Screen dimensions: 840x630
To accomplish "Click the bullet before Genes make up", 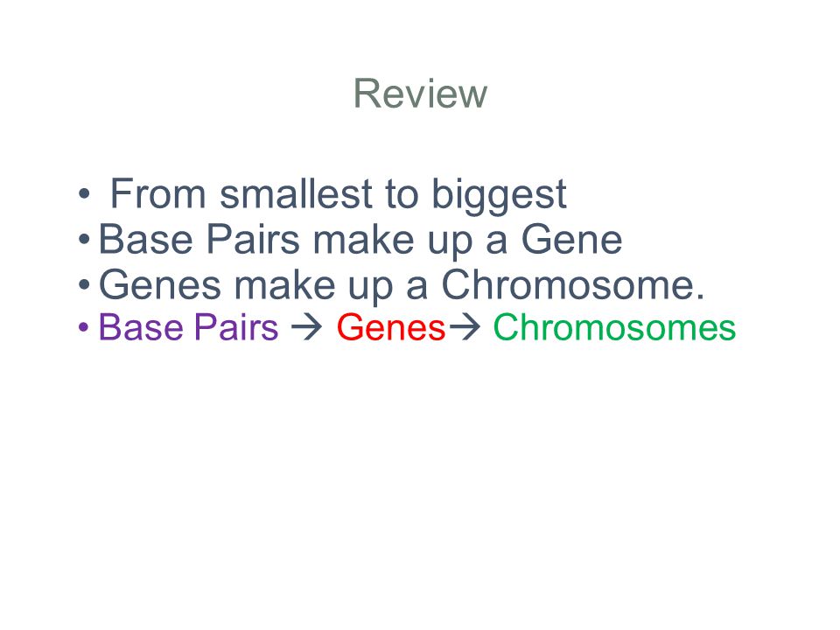I will [x=84, y=284].
